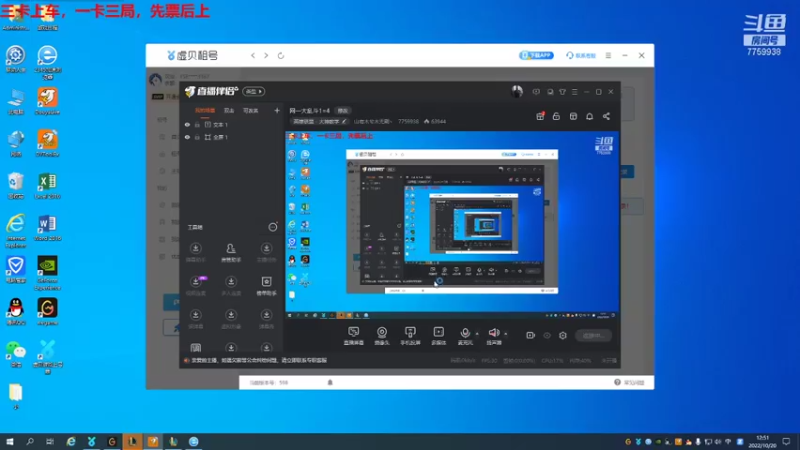
Task: Share the stream with the share icon
Action: pos(606,116)
